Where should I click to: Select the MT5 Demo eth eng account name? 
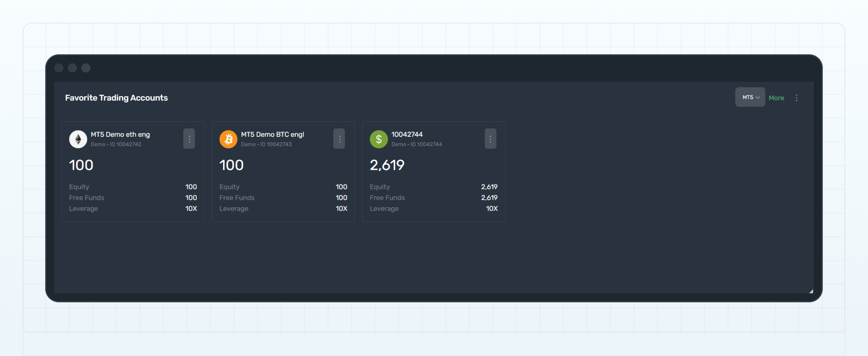point(120,134)
